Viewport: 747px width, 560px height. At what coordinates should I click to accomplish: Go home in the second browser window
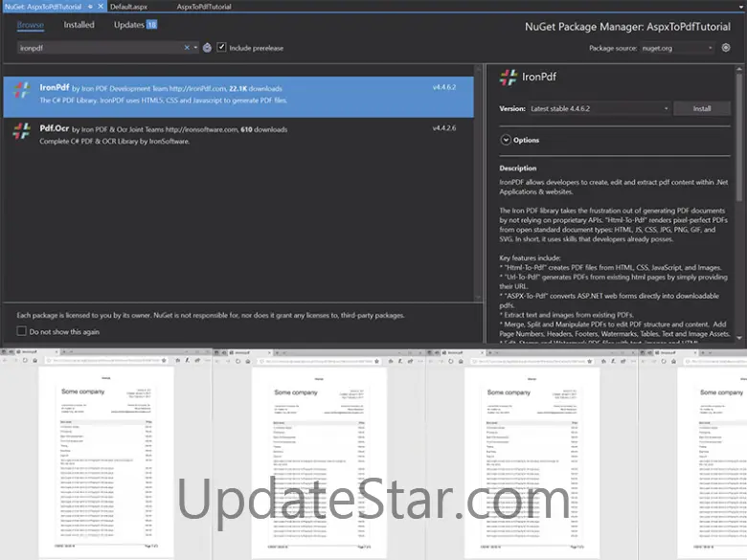[x=248, y=361]
